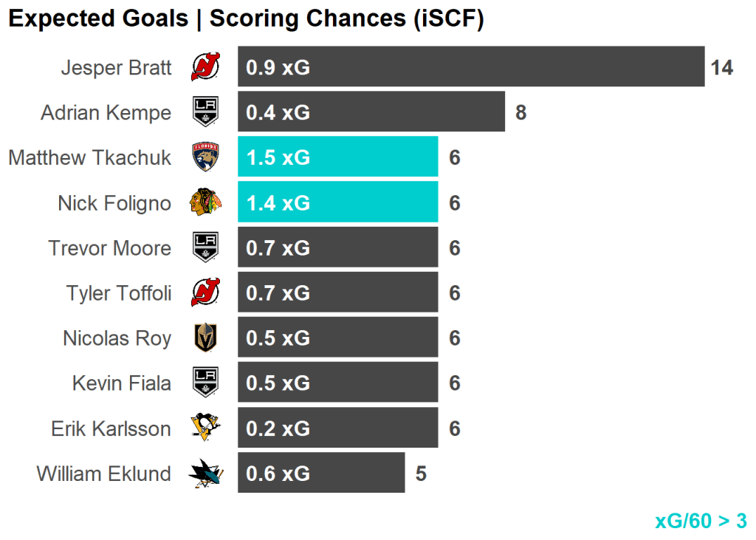Screen dimensions: 756x540
Task: Click the Expected Goals chart title
Action: (246, 19)
